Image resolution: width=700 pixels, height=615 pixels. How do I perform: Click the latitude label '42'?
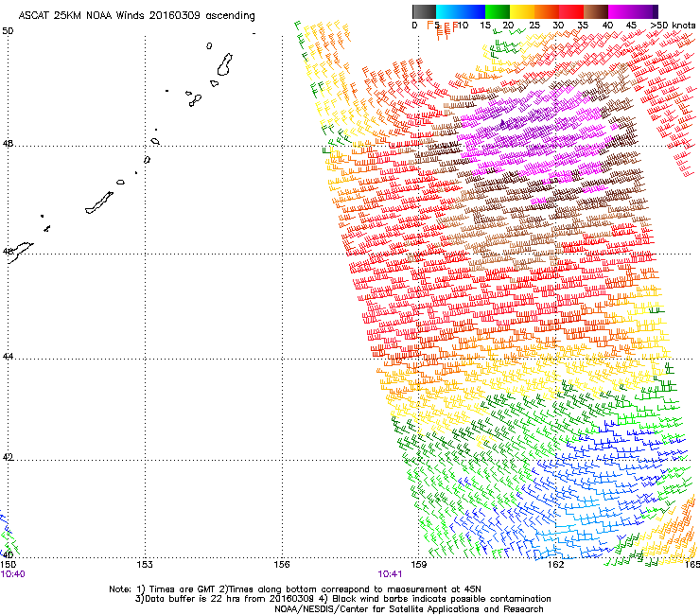(8, 457)
